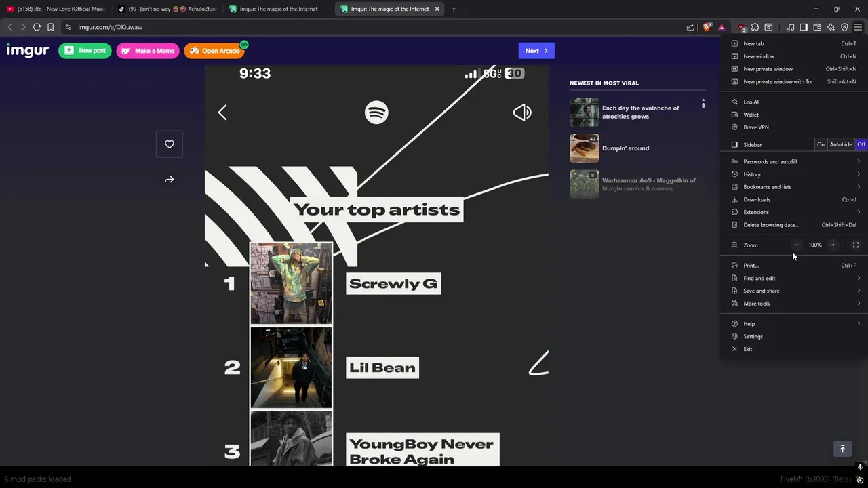Viewport: 868px width, 488px height.
Task: Open Downloads from the menu
Action: pos(794,199)
